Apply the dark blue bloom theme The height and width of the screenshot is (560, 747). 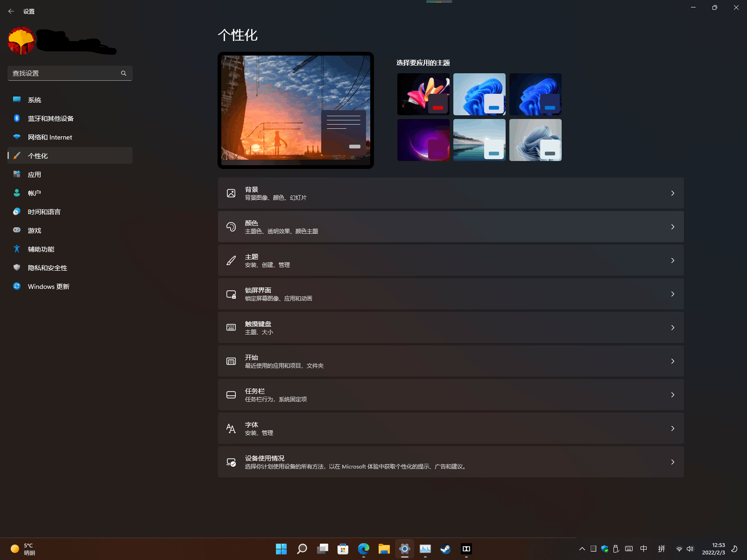pyautogui.click(x=536, y=94)
